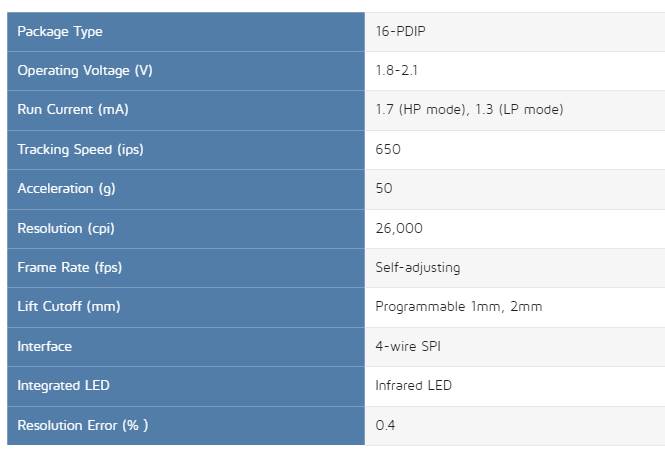Click the Tracking Speed (ips) label
The image size is (665, 456).
[x=81, y=149]
